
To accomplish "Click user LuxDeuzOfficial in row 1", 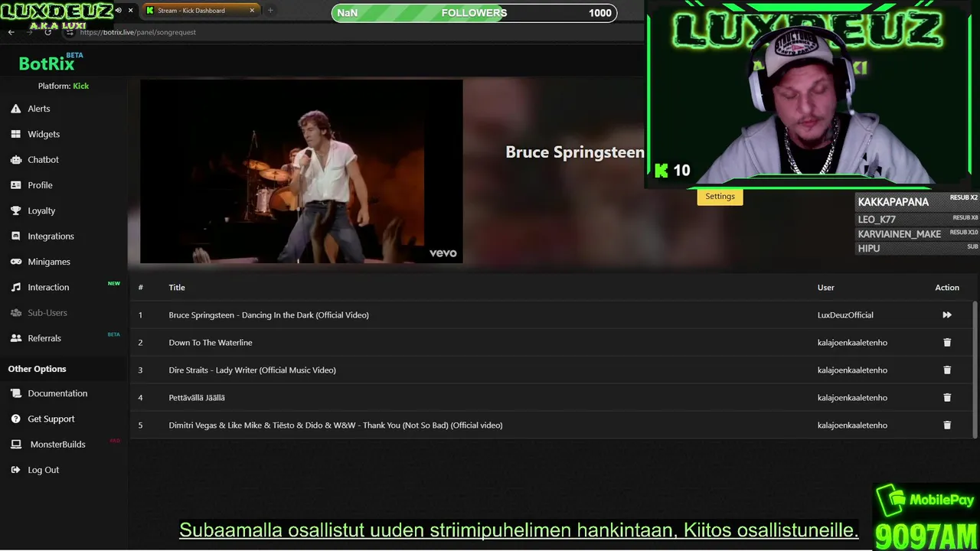I will (x=845, y=315).
